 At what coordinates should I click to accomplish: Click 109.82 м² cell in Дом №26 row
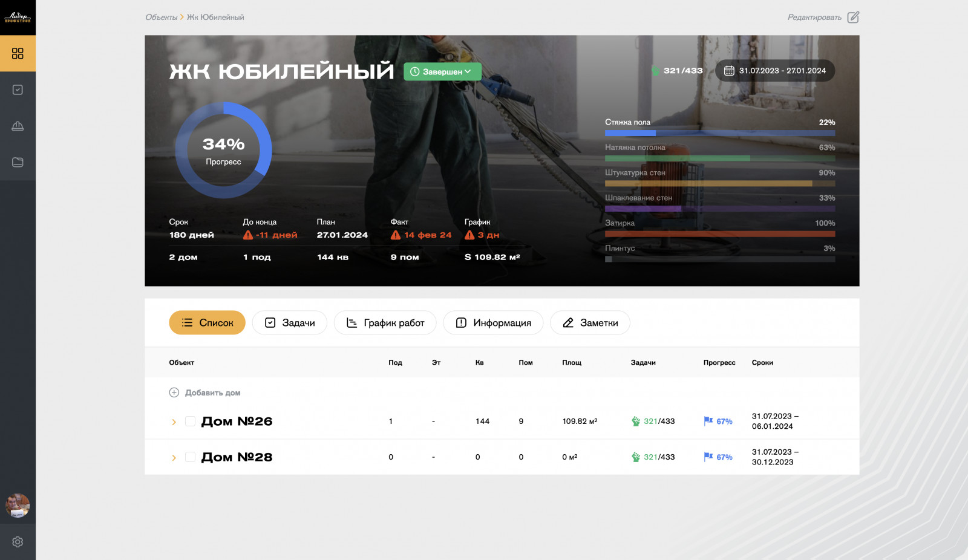(x=580, y=421)
